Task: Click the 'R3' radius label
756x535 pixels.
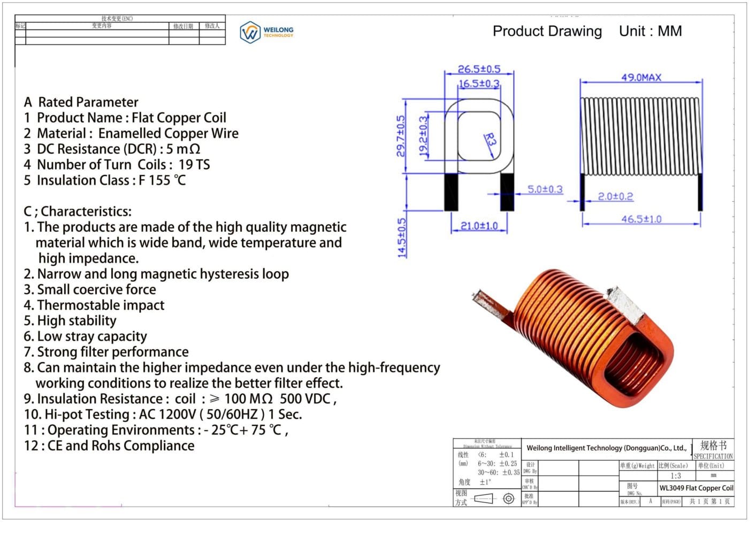Action: point(490,140)
